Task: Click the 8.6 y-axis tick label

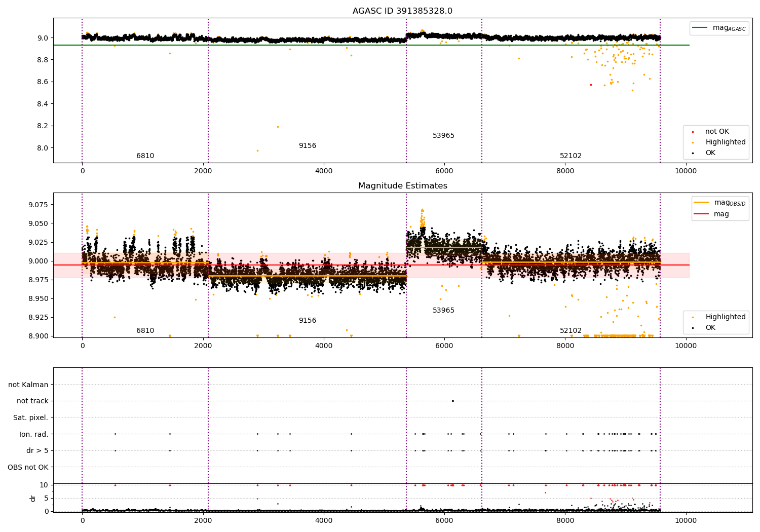Action: pyautogui.click(x=43, y=82)
